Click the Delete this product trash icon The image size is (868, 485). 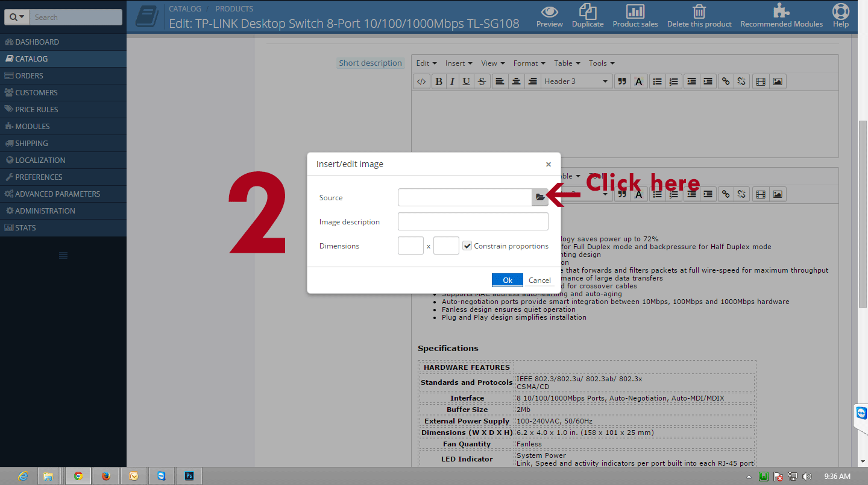pos(699,11)
